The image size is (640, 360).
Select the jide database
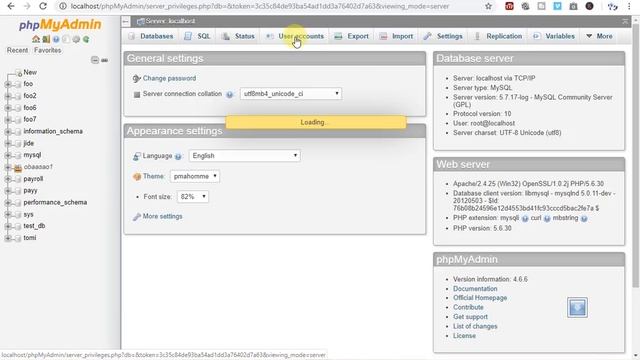tap(29, 143)
